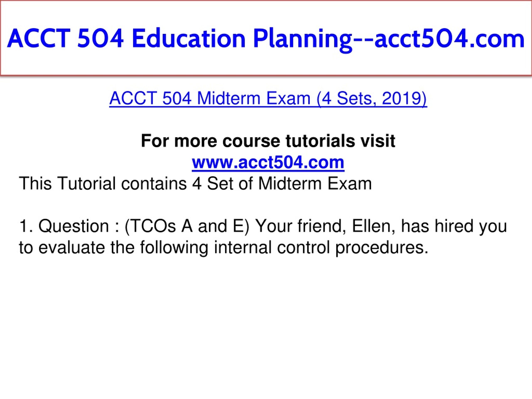This screenshot has height=399, width=532.
Task: Click the ACCT 504 Education Planning title
Action: (266, 39)
